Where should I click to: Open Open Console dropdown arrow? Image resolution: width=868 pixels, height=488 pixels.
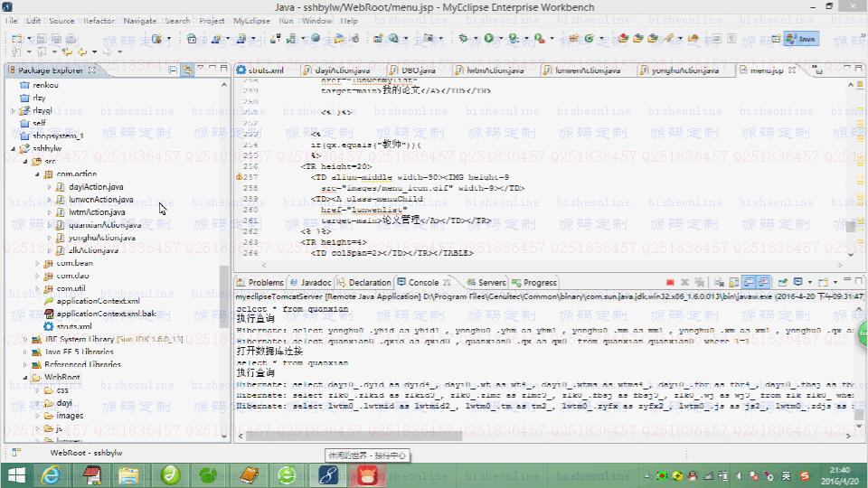(835, 282)
